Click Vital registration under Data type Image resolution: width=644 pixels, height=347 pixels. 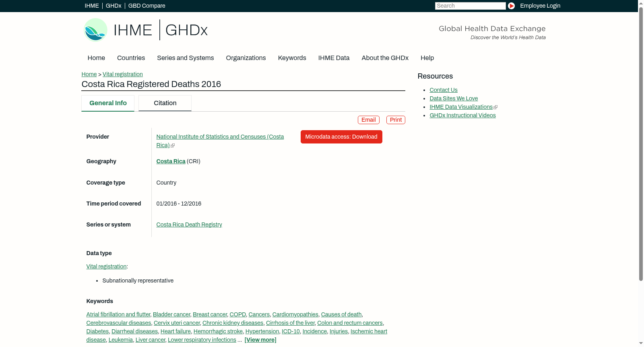(107, 266)
